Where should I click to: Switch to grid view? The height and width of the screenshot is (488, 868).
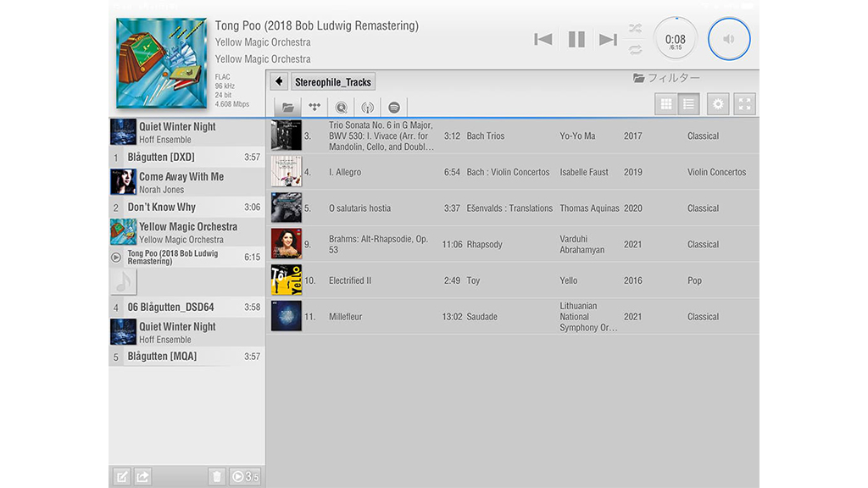pyautogui.click(x=666, y=104)
